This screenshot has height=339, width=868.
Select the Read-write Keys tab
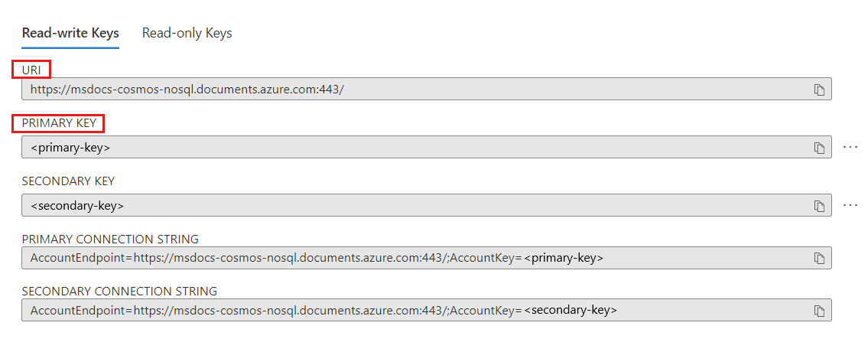click(x=70, y=33)
